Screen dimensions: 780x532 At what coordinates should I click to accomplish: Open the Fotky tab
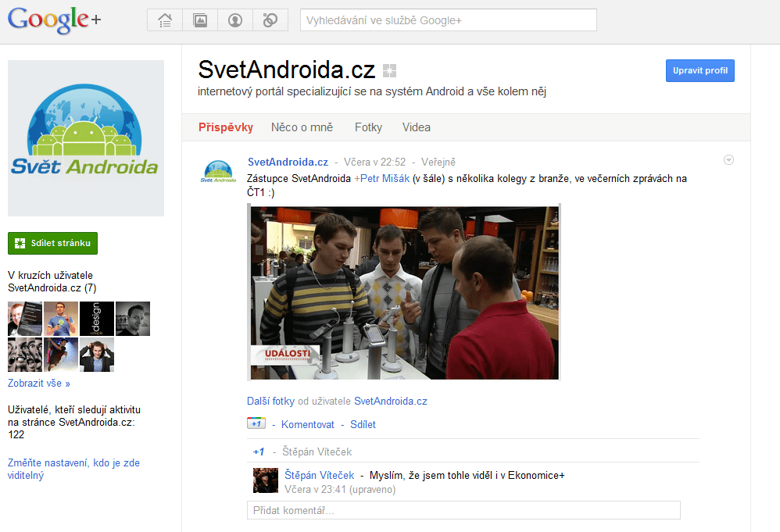[369, 127]
